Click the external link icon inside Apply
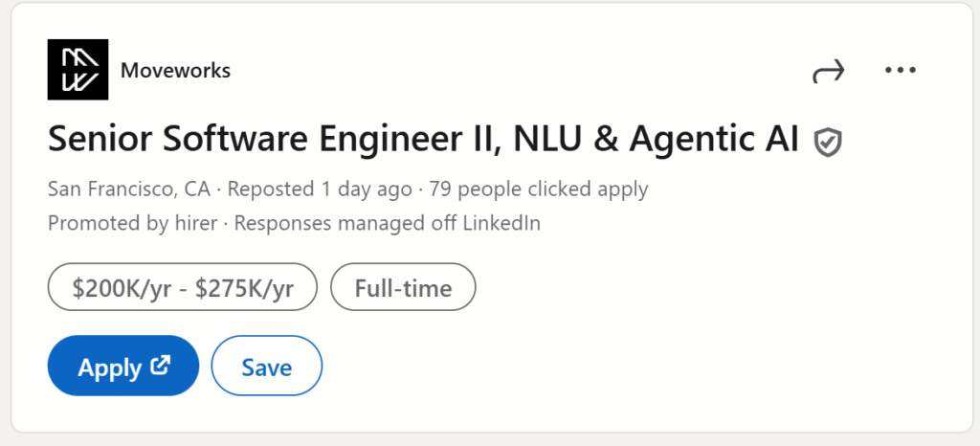980x446 pixels. pos(161,366)
